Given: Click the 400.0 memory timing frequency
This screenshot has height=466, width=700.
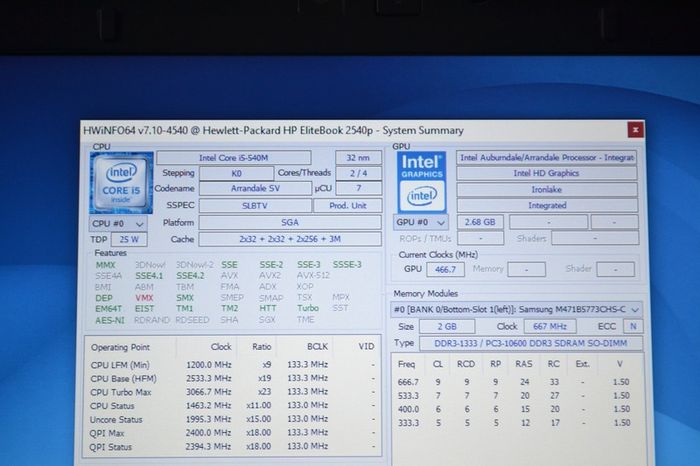Looking at the screenshot, I should click(408, 409).
